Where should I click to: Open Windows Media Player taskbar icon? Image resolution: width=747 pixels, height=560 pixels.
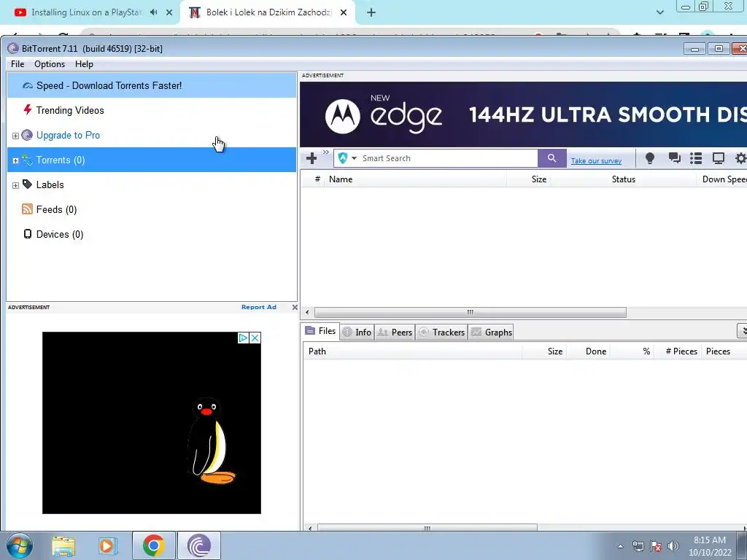point(108,545)
